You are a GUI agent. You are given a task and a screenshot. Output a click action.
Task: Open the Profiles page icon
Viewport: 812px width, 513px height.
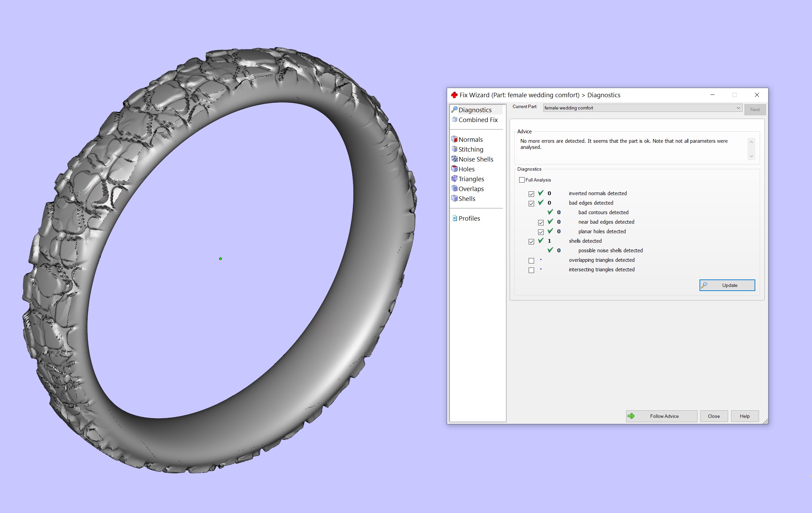tap(455, 218)
